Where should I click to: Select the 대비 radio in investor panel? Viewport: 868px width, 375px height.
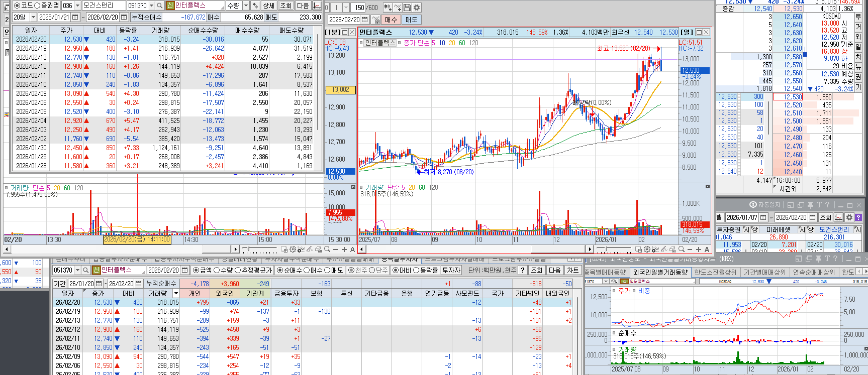click(x=396, y=270)
